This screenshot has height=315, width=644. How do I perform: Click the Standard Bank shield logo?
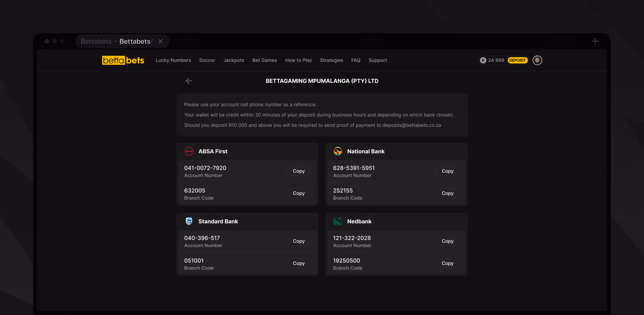(189, 221)
